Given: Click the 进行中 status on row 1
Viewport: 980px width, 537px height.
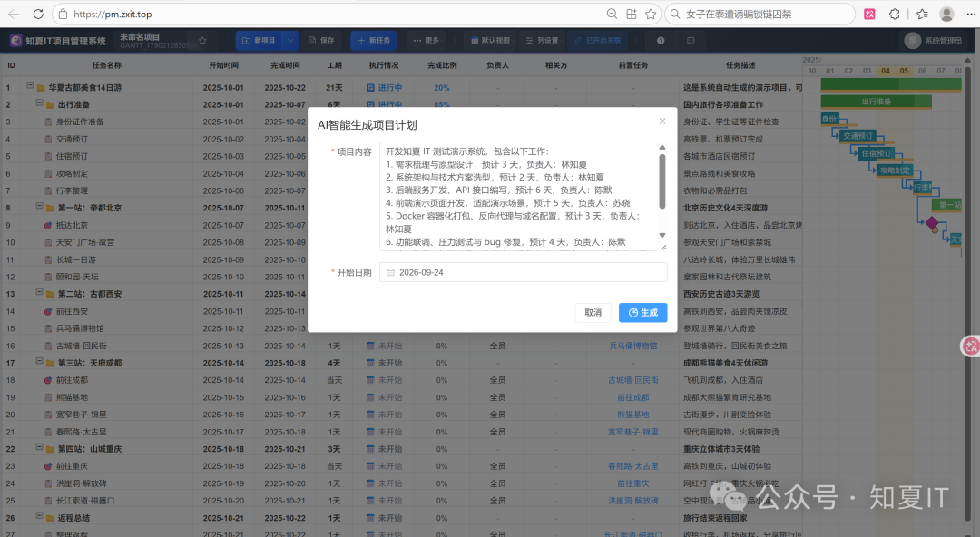Looking at the screenshot, I should click(x=385, y=87).
